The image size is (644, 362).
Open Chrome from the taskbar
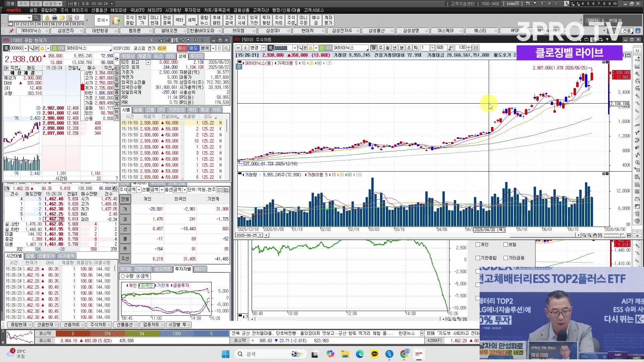point(405,354)
